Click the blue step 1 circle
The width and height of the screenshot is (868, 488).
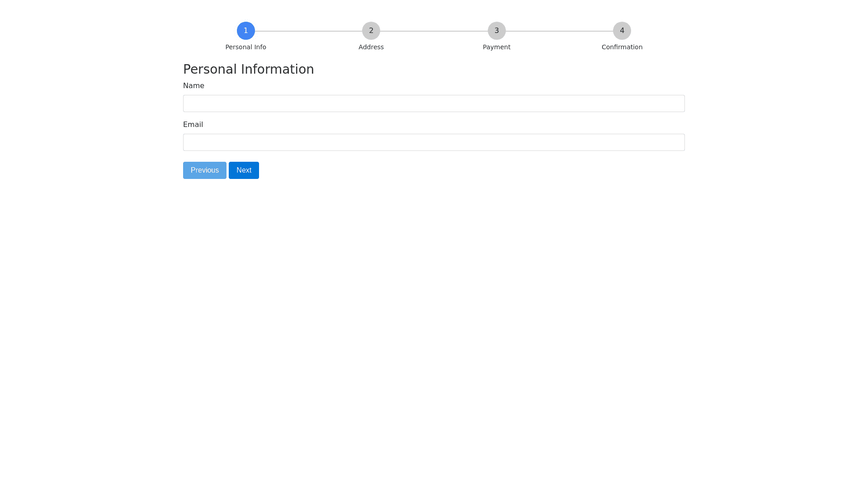coord(245,31)
